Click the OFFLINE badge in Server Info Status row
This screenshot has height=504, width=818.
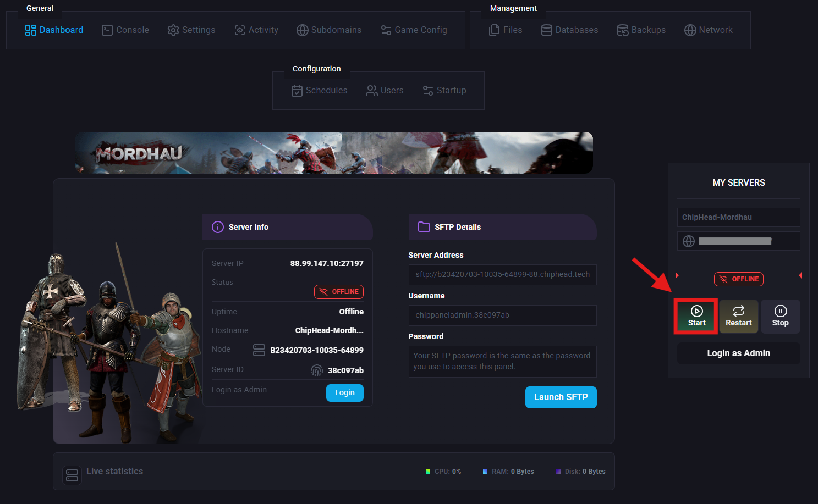tap(339, 292)
